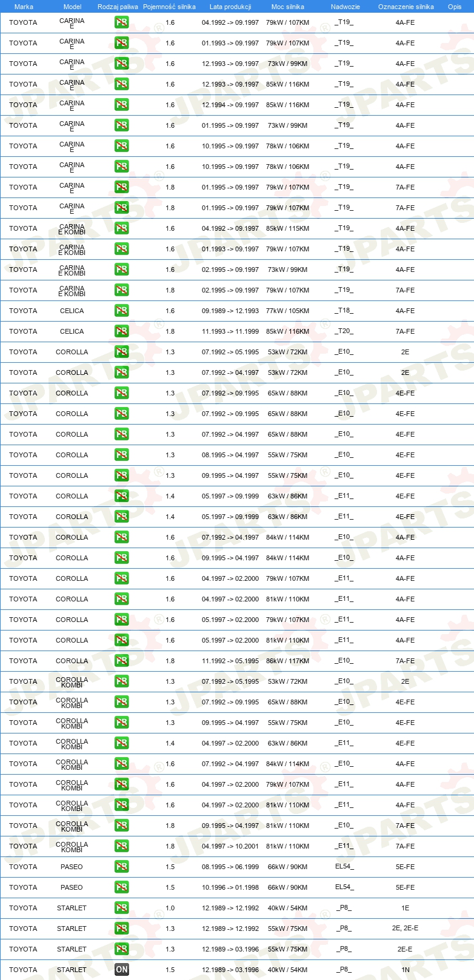Select the 1N engine code cell
474x980 pixels.
pyautogui.click(x=406, y=969)
